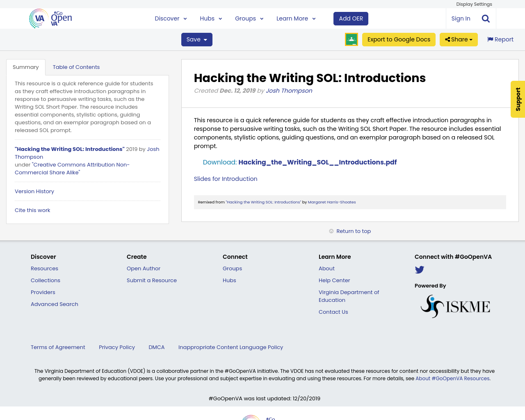525x420 pixels.
Task: Open the Version History link
Action: pos(34,191)
